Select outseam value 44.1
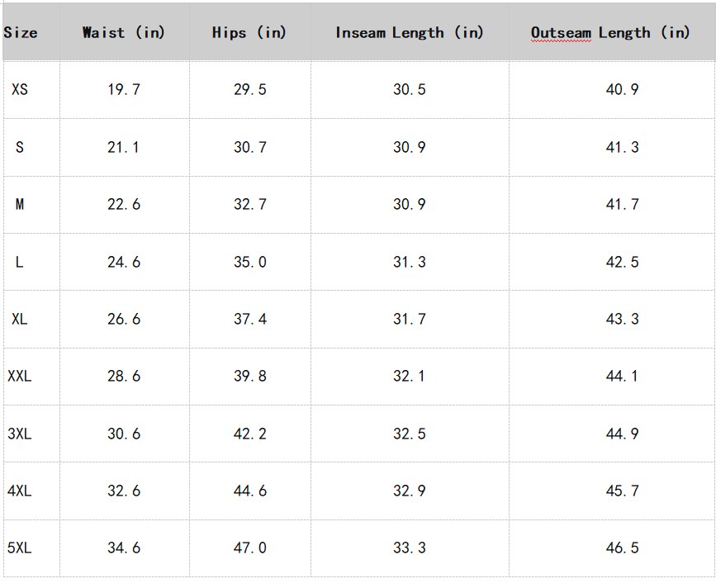 tap(622, 376)
